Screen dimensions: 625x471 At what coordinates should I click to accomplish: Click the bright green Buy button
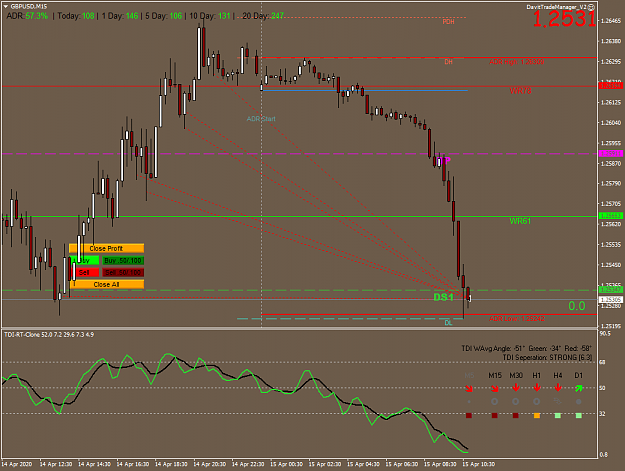(x=84, y=261)
